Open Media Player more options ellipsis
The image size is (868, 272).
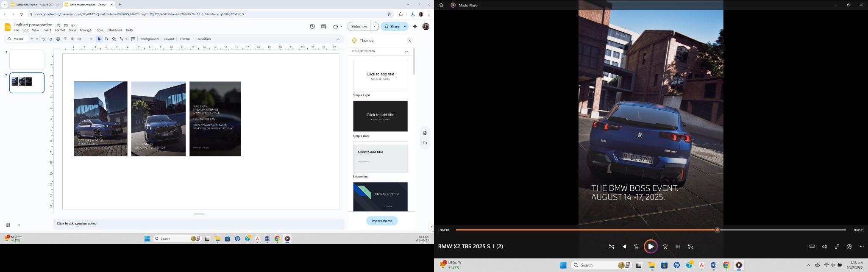862,247
